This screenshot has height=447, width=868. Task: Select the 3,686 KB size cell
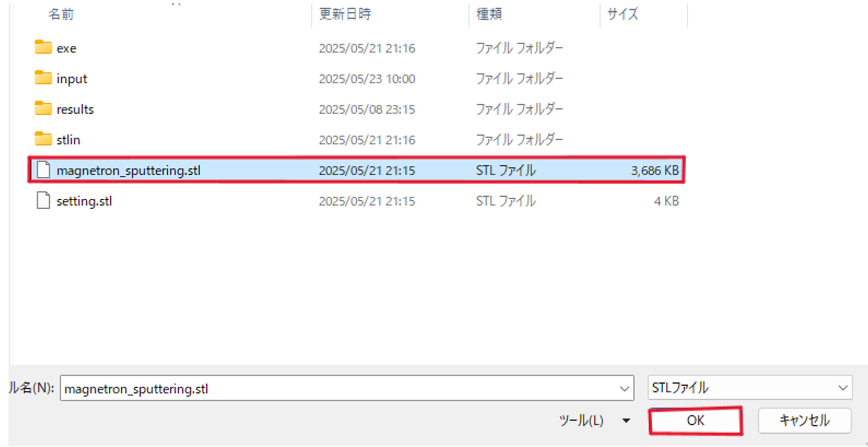coord(654,170)
